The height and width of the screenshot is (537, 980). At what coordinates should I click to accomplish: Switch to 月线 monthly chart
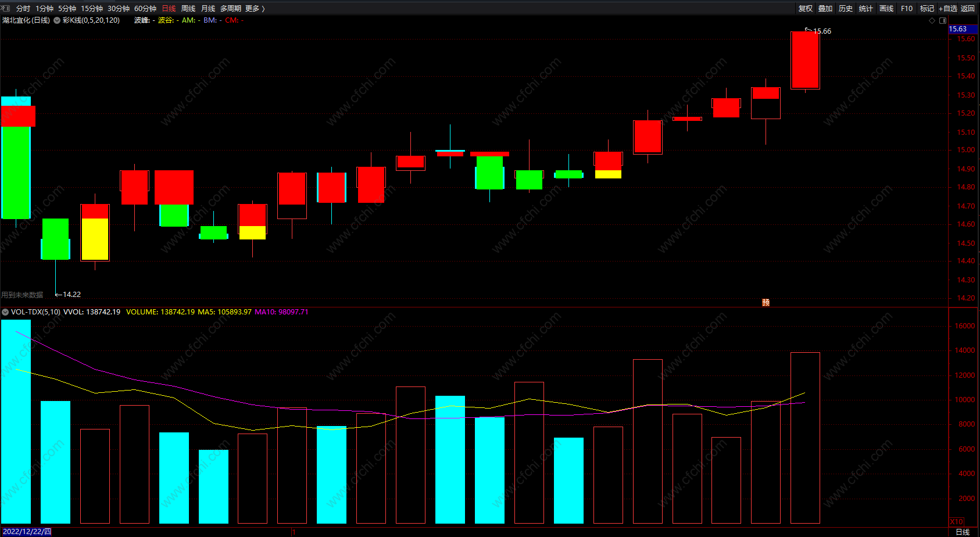(x=208, y=8)
